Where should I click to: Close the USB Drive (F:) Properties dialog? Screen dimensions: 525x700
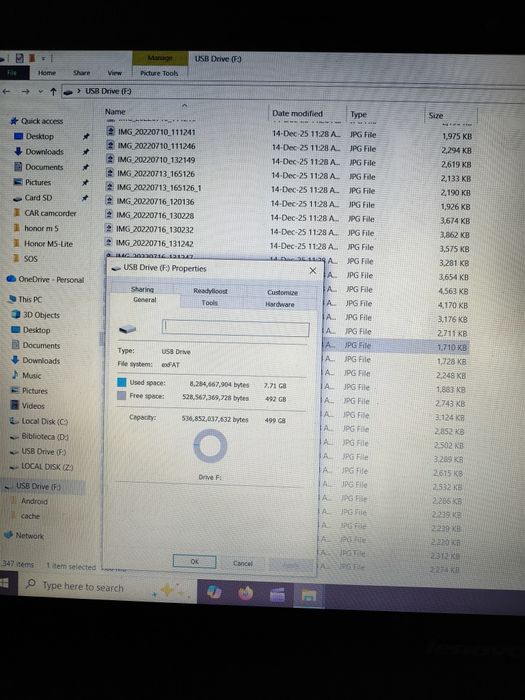pyautogui.click(x=312, y=271)
